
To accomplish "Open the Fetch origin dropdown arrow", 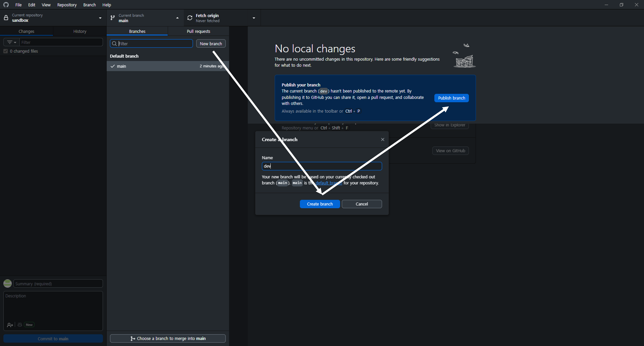I will click(254, 18).
